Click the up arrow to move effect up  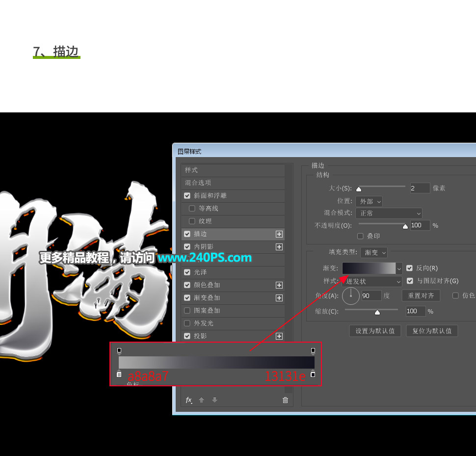click(201, 400)
